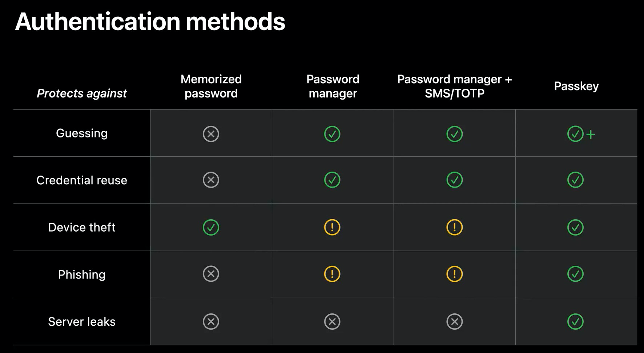Select the green check for Password manager Guessing
Screen dimensions: 644x353
pos(332,134)
